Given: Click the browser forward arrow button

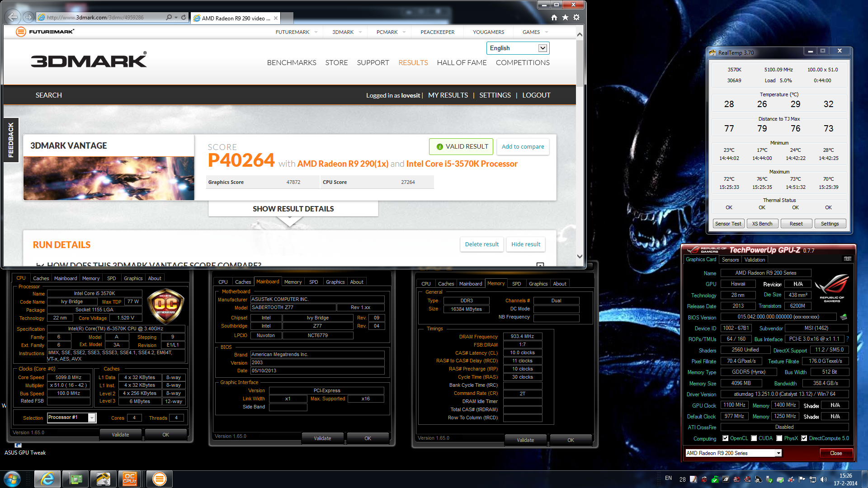Looking at the screenshot, I should click(28, 17).
